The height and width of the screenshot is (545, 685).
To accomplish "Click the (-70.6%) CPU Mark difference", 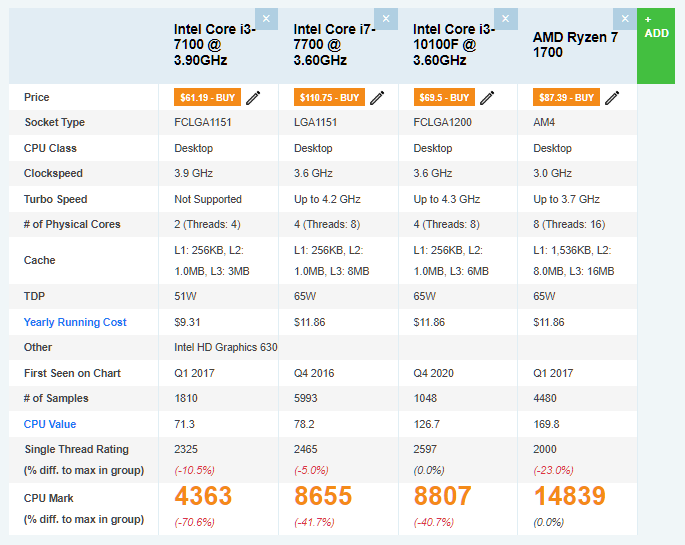I will pos(194,522).
